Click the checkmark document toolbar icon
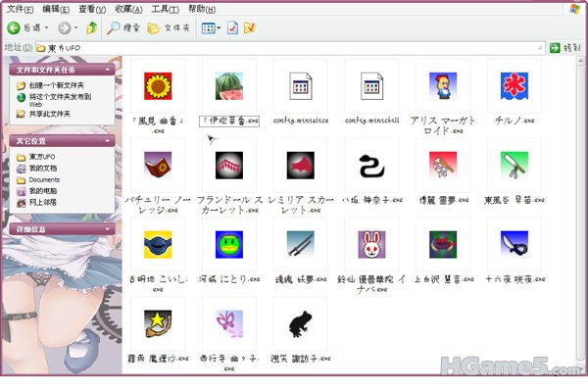The image size is (588, 390). tap(232, 27)
